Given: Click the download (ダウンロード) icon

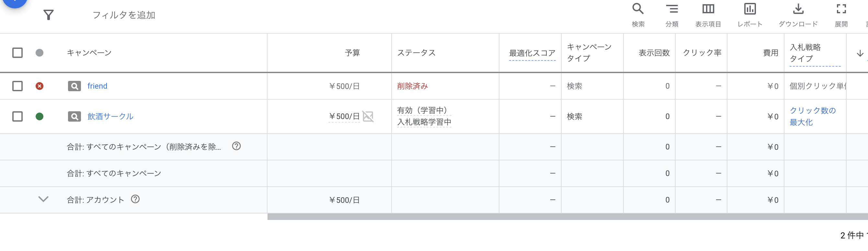Looking at the screenshot, I should (x=798, y=9).
